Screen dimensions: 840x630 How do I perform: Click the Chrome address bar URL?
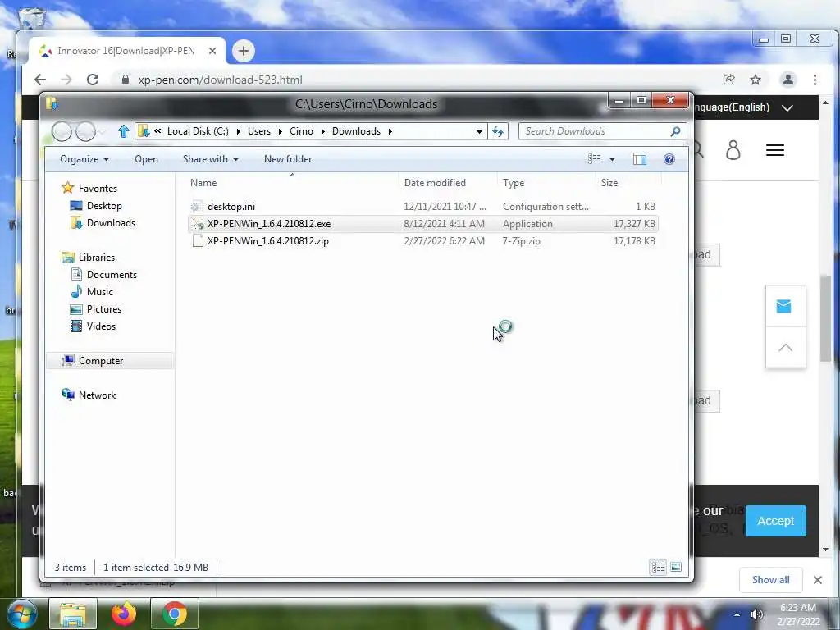(220, 80)
